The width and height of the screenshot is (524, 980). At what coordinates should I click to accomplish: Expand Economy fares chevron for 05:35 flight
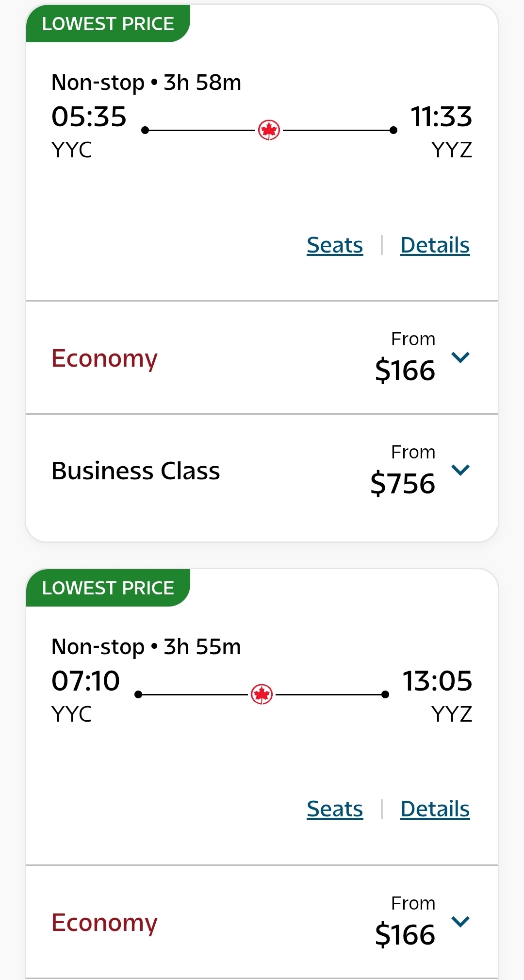[460, 357]
